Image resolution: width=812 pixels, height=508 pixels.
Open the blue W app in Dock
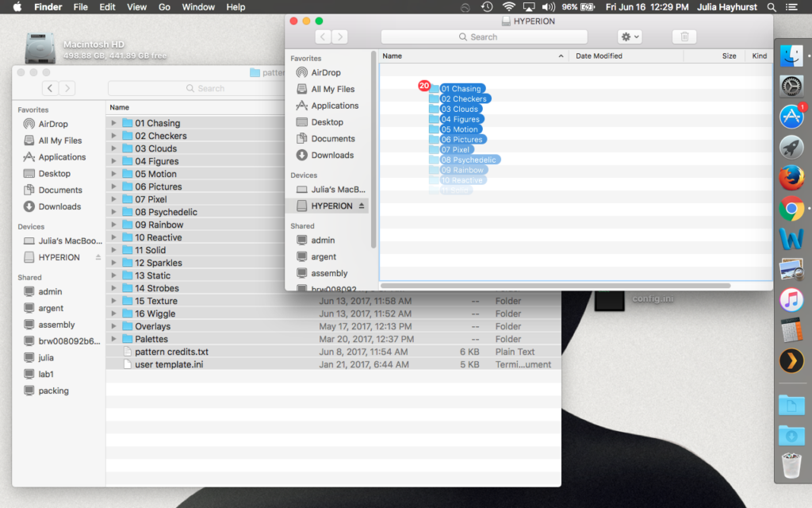click(791, 239)
